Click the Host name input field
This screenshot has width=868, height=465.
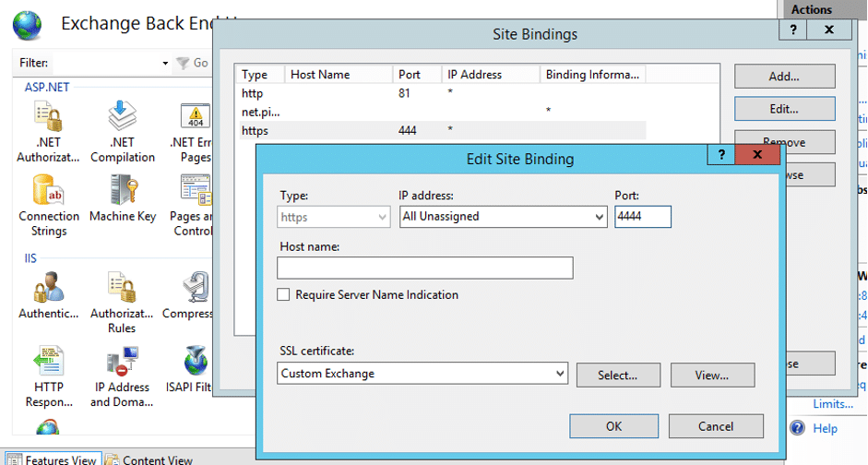425,268
